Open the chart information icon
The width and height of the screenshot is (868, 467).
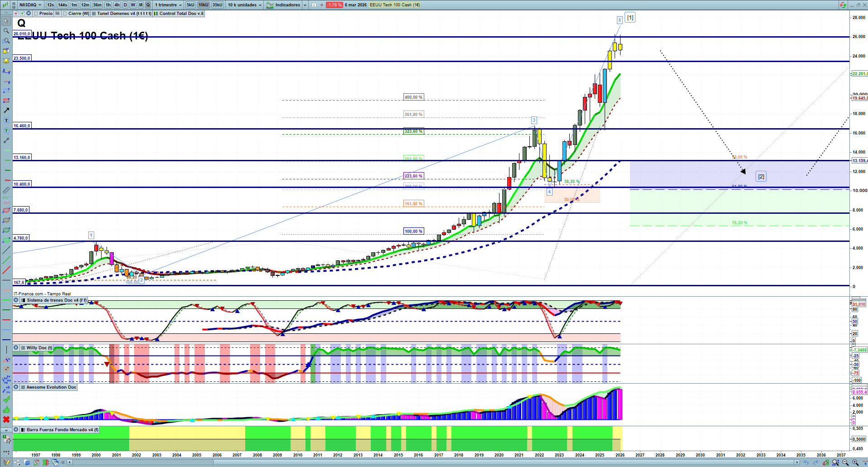tap(314, 5)
